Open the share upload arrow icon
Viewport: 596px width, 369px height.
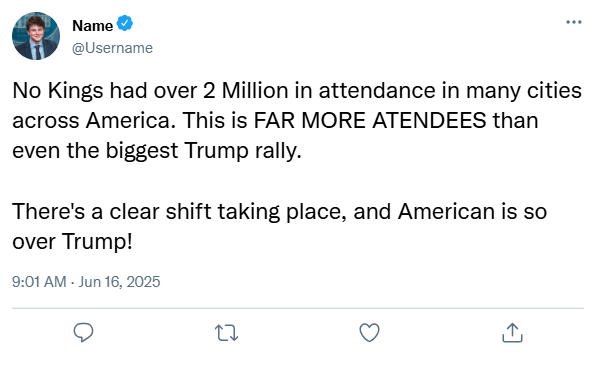[x=512, y=333]
